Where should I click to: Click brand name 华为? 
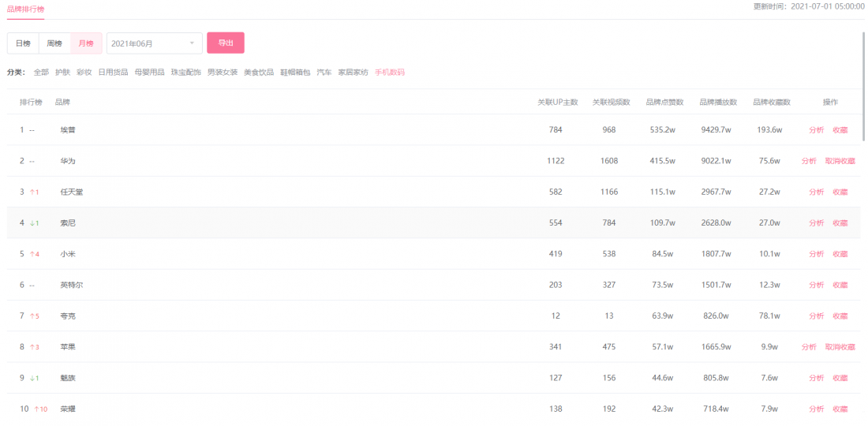[68, 161]
